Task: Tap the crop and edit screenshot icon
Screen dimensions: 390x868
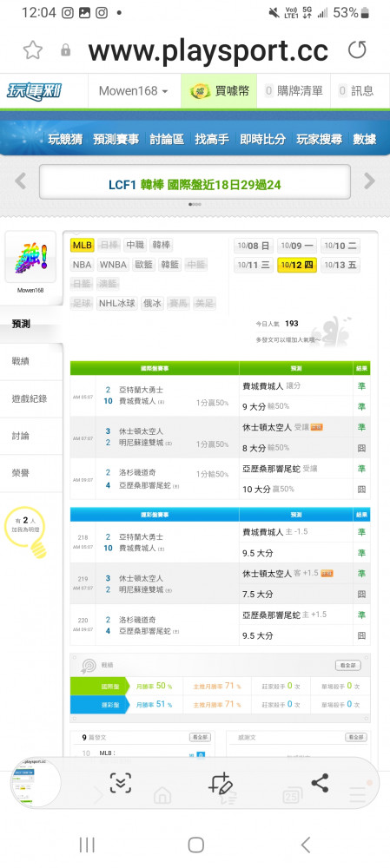Action: (x=220, y=783)
